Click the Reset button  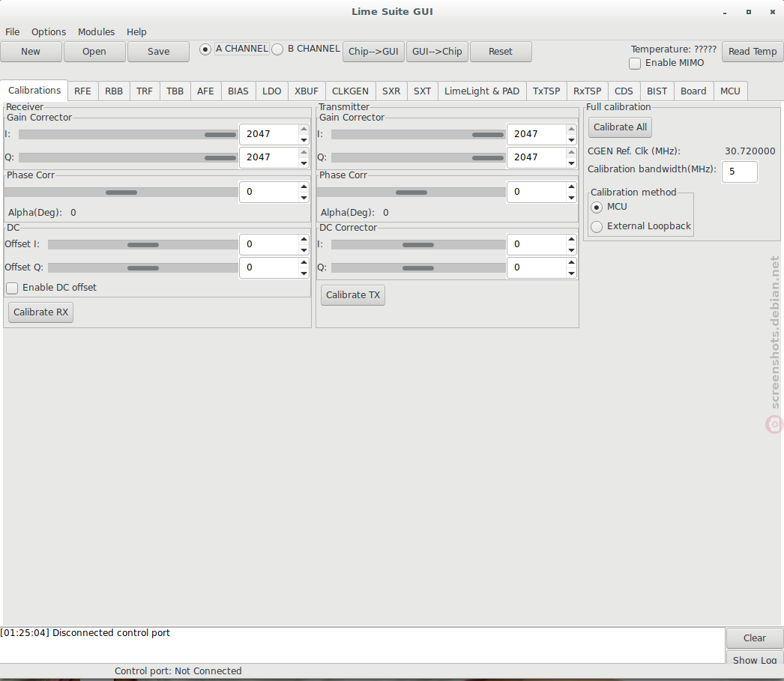pos(501,52)
